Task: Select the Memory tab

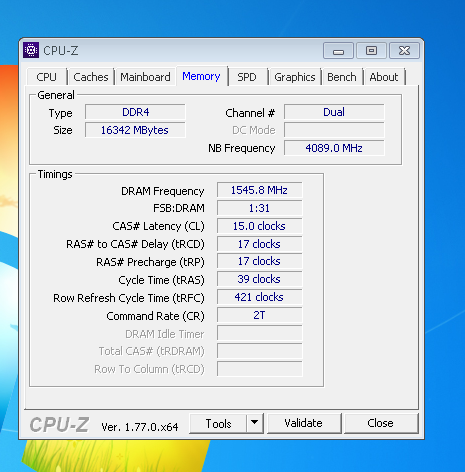Action: click(x=201, y=76)
